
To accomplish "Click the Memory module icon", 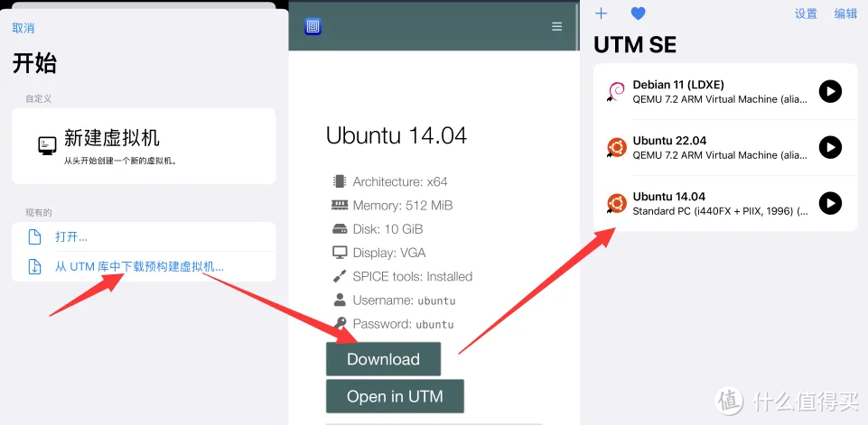I will 340,206.
